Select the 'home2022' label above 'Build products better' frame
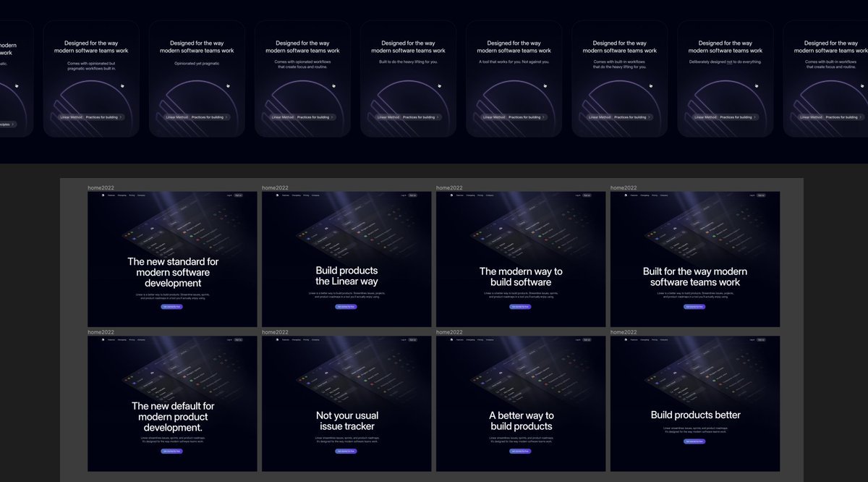Screen dimensions: 868x482 624,332
